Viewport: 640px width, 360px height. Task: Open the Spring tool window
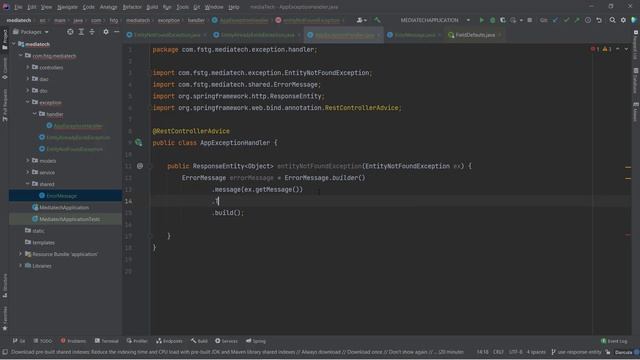(x=256, y=341)
